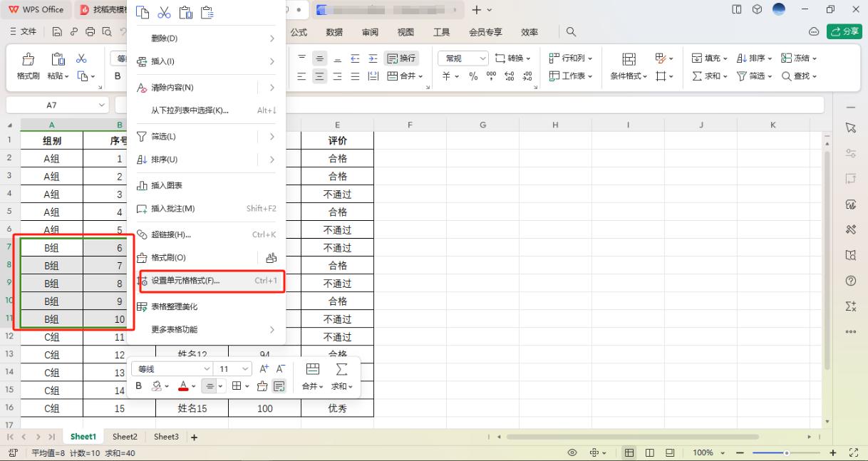Click align left icon in ribbon
The width and height of the screenshot is (868, 461).
pyautogui.click(x=302, y=76)
